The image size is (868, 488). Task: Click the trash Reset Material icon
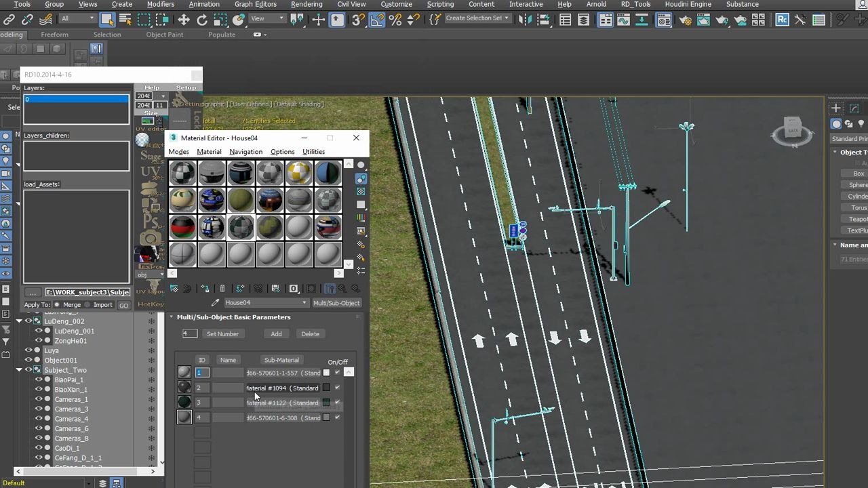(222, 289)
